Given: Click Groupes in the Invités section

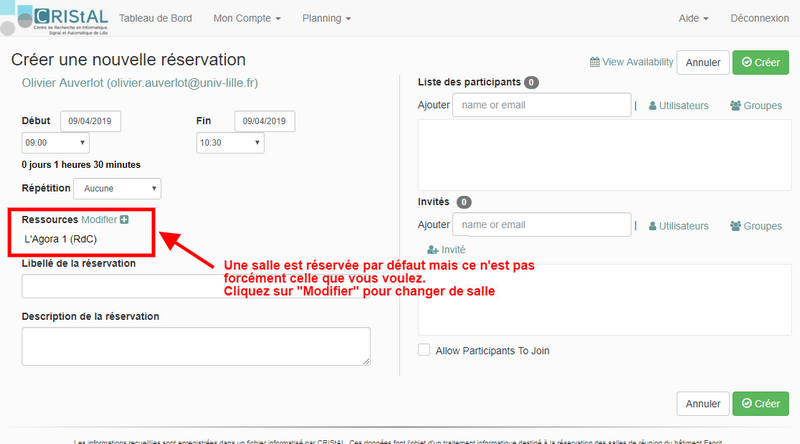Looking at the screenshot, I should tap(755, 226).
